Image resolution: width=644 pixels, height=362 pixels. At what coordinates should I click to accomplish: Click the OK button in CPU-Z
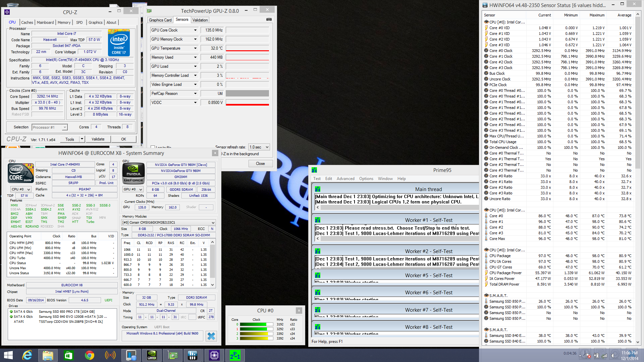(124, 139)
